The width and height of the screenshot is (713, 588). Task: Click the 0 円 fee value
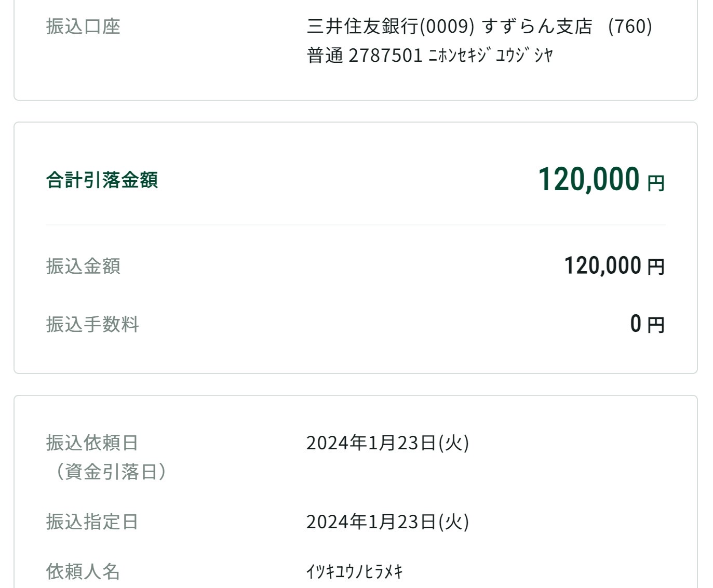tap(647, 324)
